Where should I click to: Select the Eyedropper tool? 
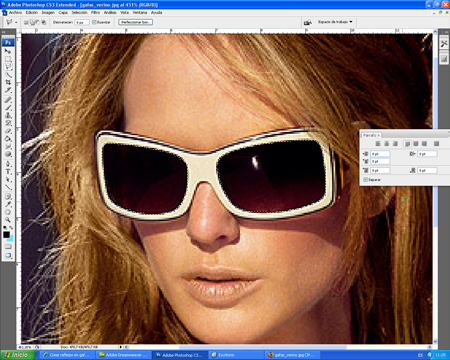pyautogui.click(x=8, y=204)
